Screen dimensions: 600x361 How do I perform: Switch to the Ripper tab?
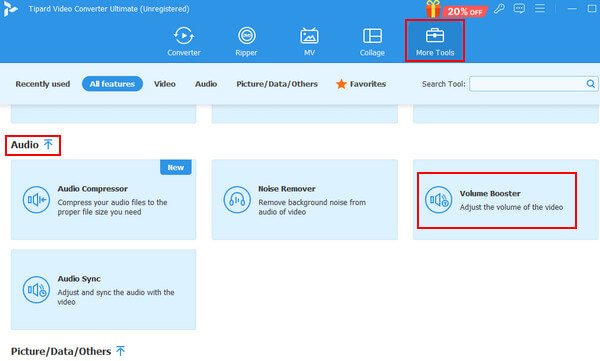click(x=246, y=41)
